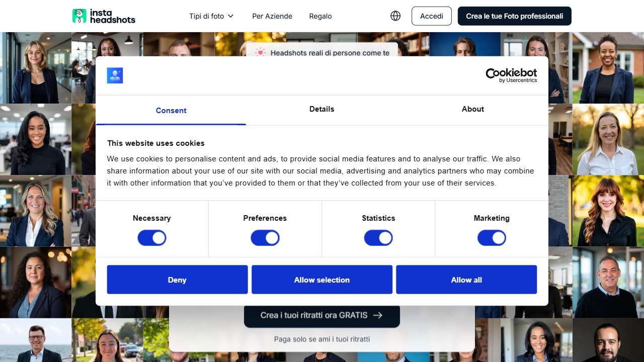The width and height of the screenshot is (644, 362).
Task: Disable Marketing cookies toggle
Action: click(x=492, y=238)
